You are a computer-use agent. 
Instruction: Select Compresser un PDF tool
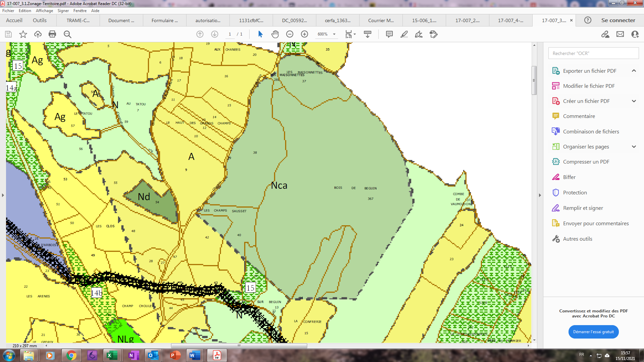[x=586, y=162]
